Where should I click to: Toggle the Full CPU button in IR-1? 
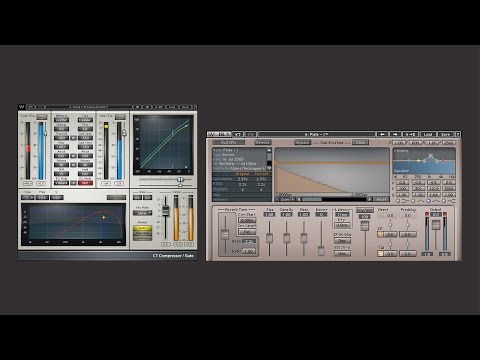tap(229, 142)
